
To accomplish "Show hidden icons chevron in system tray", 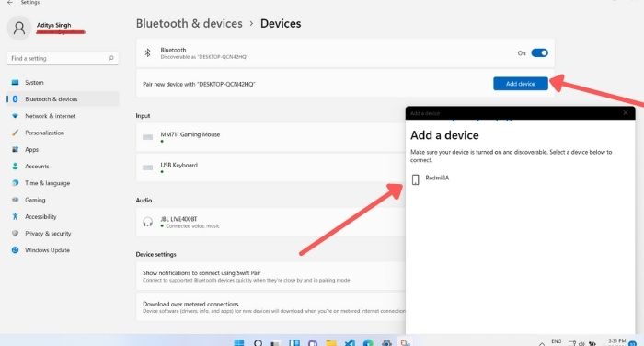I will pos(542,343).
